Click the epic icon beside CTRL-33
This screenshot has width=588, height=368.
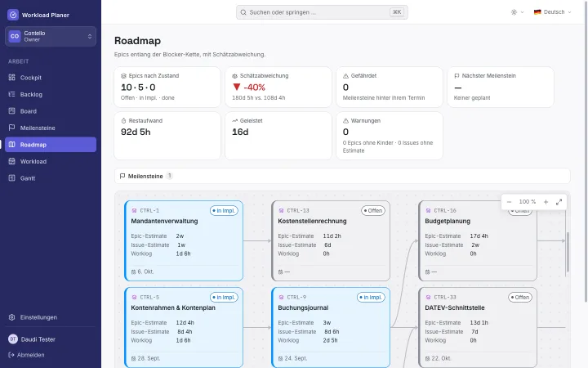click(x=428, y=298)
